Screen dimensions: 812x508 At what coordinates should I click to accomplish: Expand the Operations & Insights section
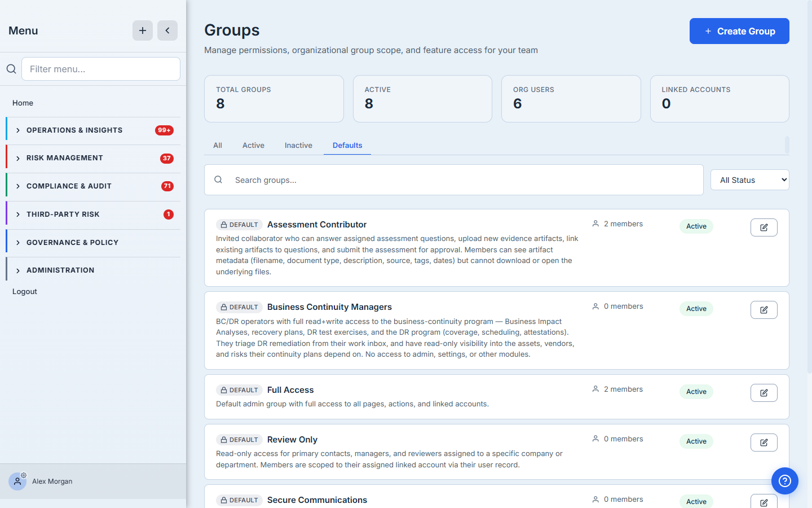pyautogui.click(x=93, y=130)
